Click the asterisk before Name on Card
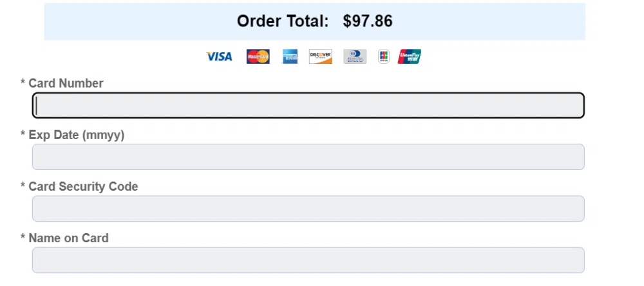 (x=23, y=238)
